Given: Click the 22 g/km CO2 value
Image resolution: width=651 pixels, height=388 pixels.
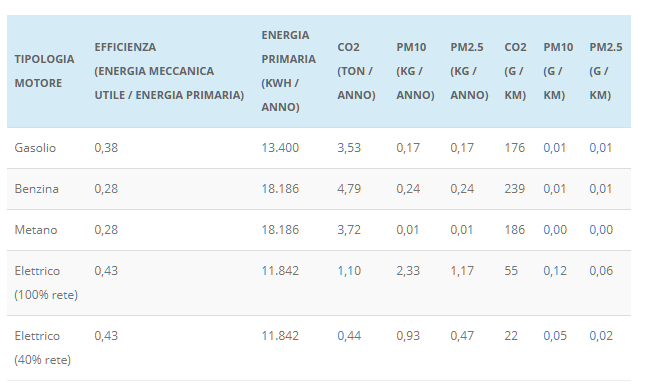Looking at the screenshot, I should coord(511,336).
